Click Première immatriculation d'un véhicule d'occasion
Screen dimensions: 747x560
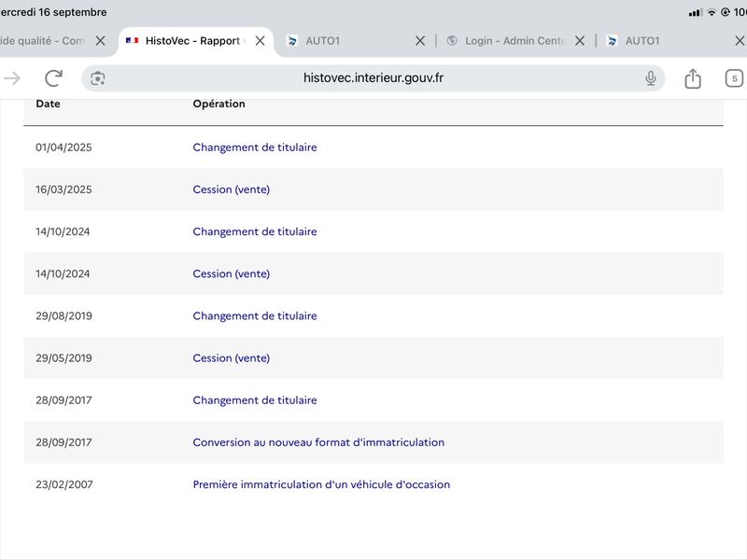(x=321, y=484)
